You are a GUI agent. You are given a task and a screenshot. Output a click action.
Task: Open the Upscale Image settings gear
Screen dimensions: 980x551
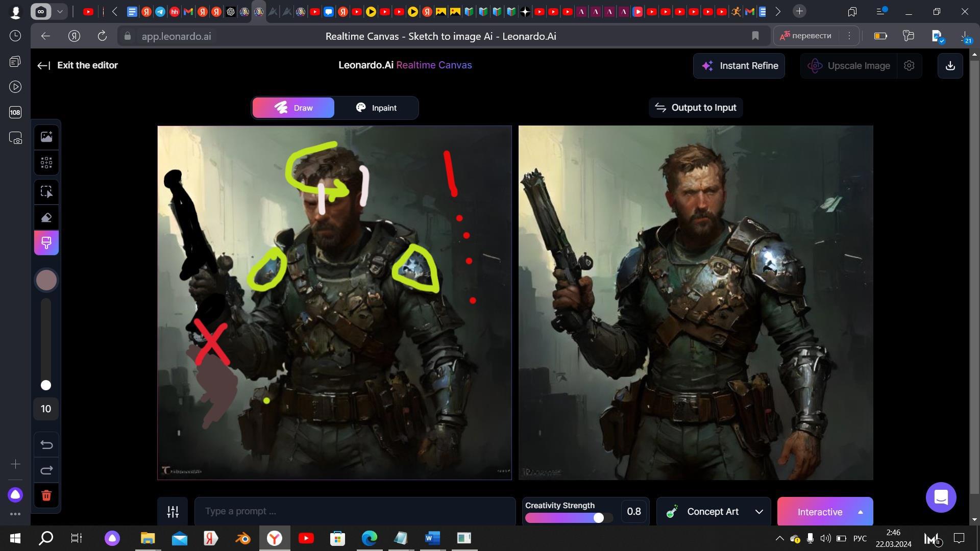tap(909, 66)
